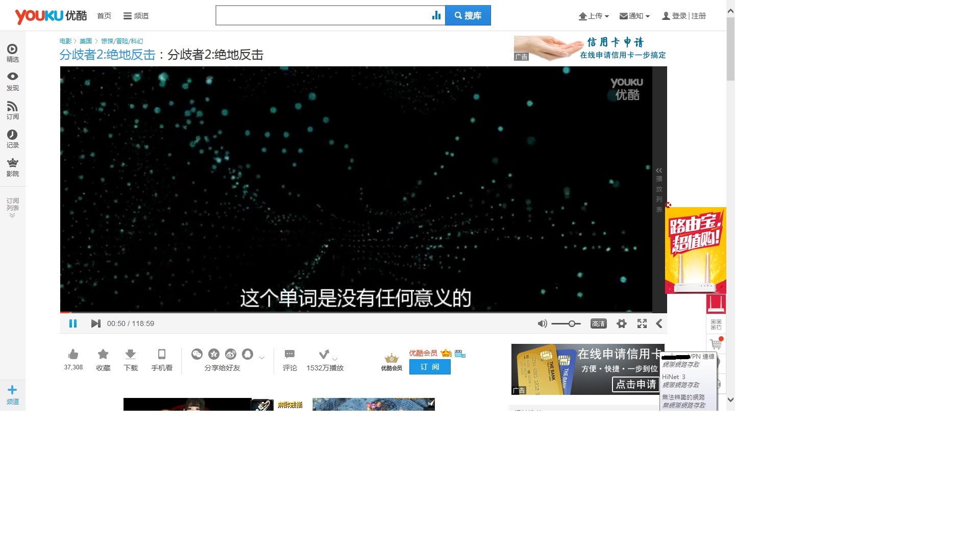The height and width of the screenshot is (551, 980).
Task: Collapse player controls with left arrow
Action: pyautogui.click(x=659, y=323)
